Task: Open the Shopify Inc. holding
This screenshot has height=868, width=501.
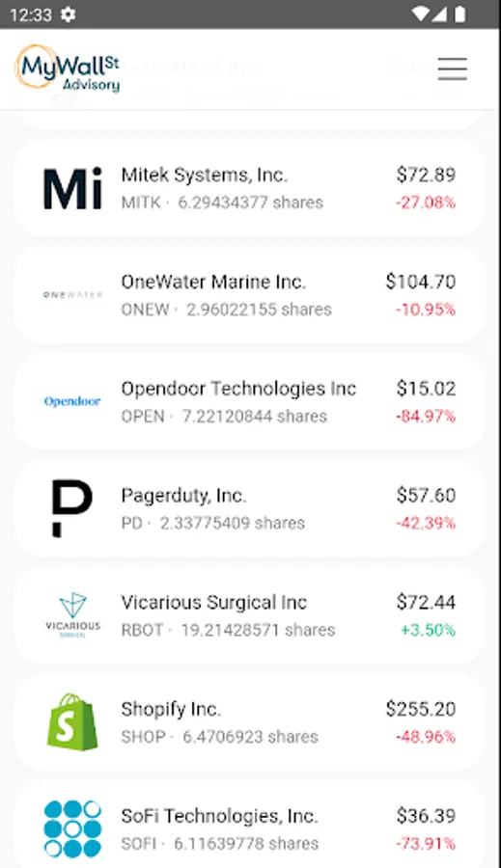Action: [x=249, y=721]
